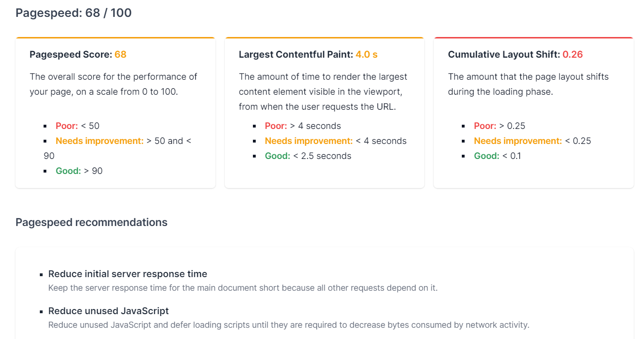
Task: Open "Reduce initial server response time" recommendation
Action: (x=127, y=274)
